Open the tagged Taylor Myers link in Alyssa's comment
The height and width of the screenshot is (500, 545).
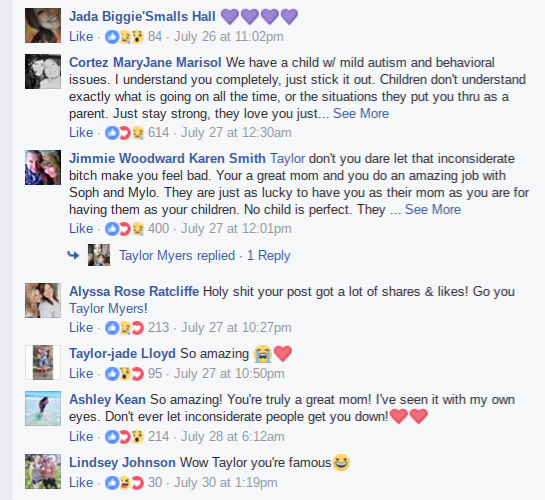[x=106, y=309]
